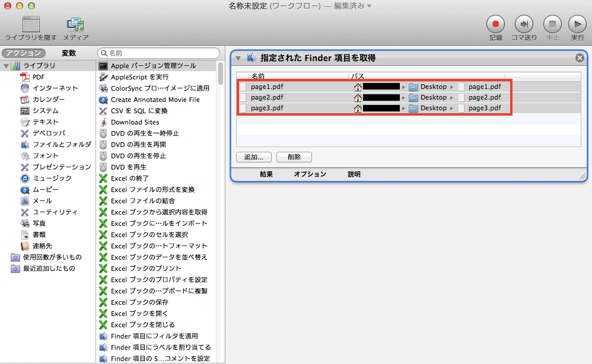The width and height of the screenshot is (592, 364).
Task: Collapse the ライブラリ tree triangle
Action: tap(6, 66)
